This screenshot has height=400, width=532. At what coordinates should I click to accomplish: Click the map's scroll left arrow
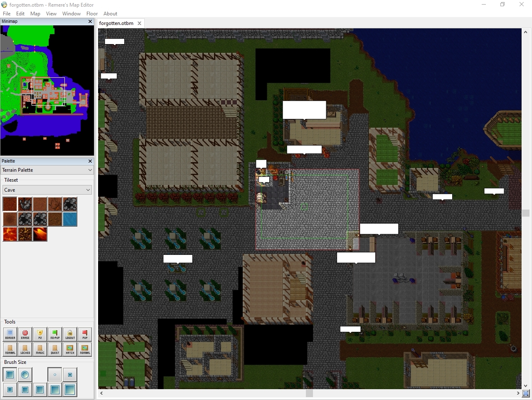point(101,393)
